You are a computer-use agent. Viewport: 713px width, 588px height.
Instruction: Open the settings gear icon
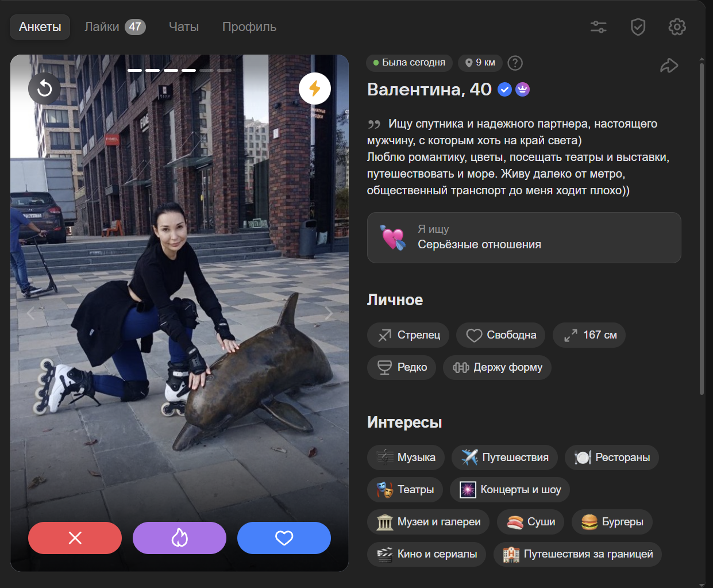(677, 26)
